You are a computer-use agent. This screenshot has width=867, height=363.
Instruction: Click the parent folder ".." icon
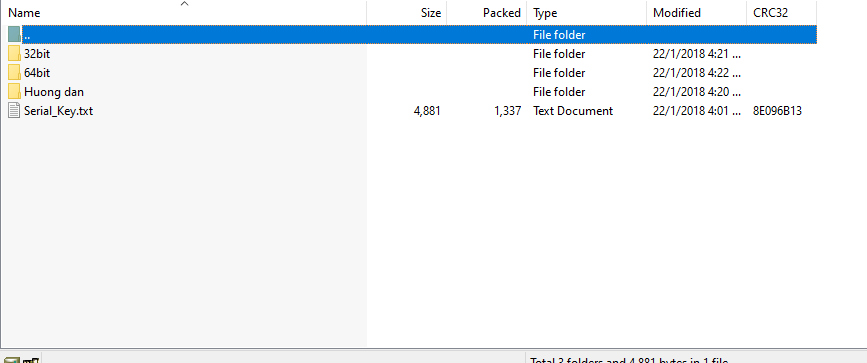coord(14,34)
